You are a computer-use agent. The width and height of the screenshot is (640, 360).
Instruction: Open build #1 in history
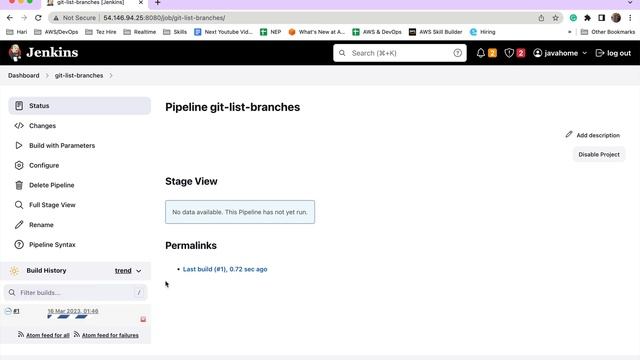16,311
